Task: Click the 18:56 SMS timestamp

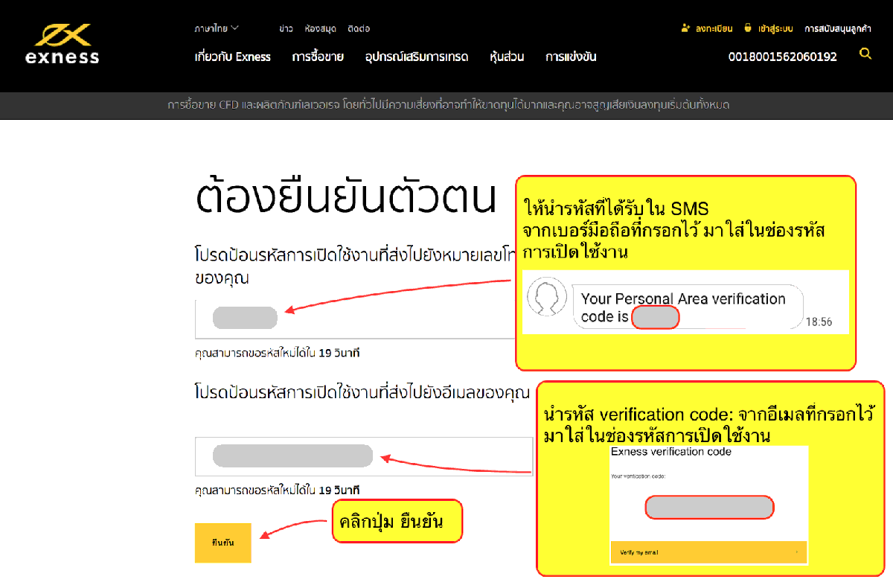Action: click(x=819, y=322)
